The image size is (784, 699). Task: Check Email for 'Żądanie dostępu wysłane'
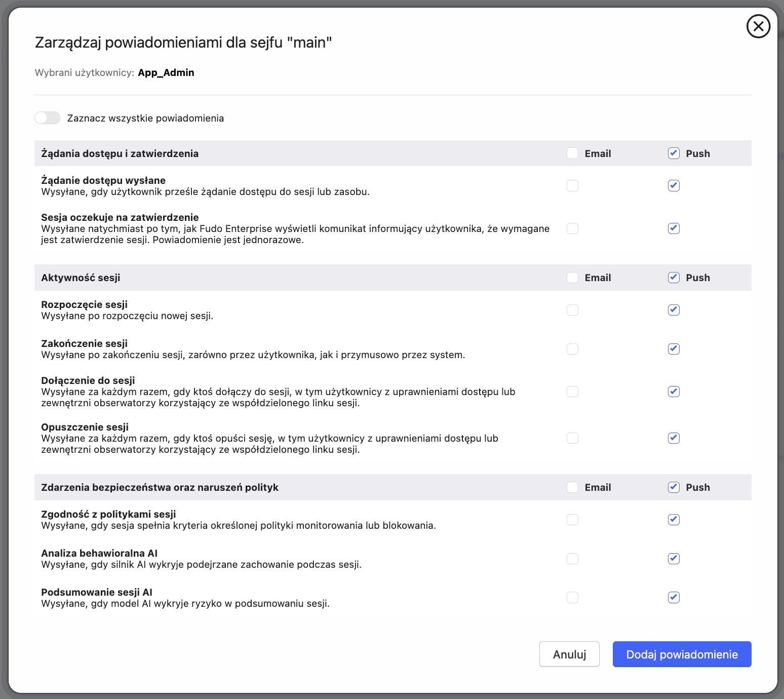click(572, 186)
